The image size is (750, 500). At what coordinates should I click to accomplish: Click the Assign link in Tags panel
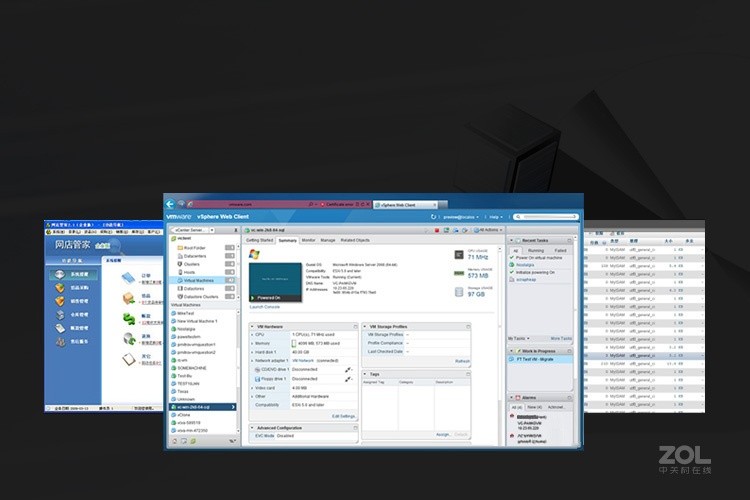442,434
